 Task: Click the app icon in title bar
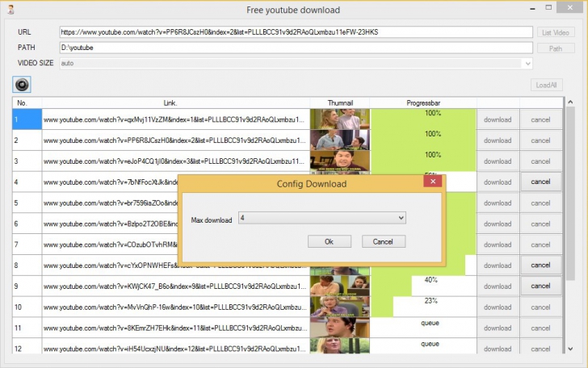pyautogui.click(x=10, y=10)
